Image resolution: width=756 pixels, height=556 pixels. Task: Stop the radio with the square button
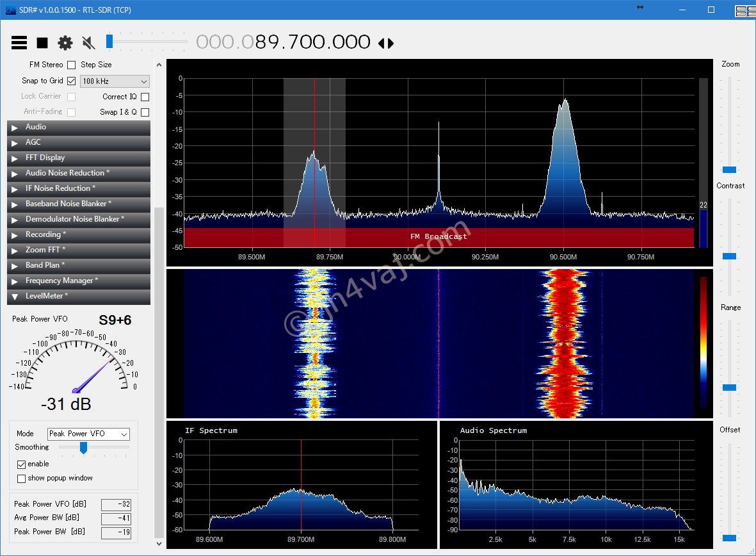coord(42,43)
